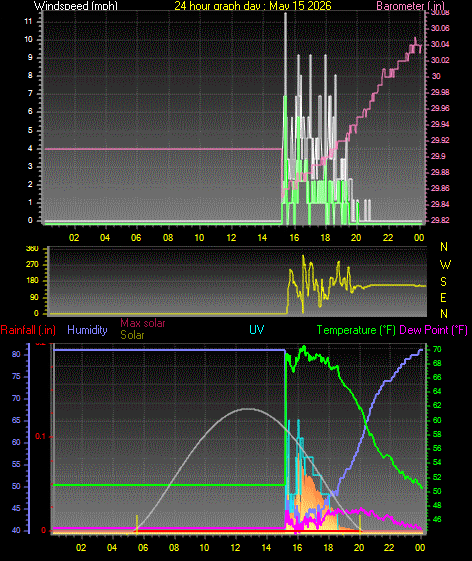This screenshot has width=472, height=561.
Task: Click hour '16' under the windspeed chart
Action: click(x=294, y=238)
